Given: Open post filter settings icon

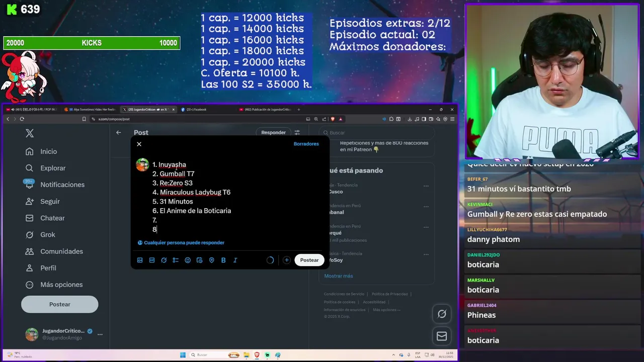Looking at the screenshot, I should (x=297, y=132).
